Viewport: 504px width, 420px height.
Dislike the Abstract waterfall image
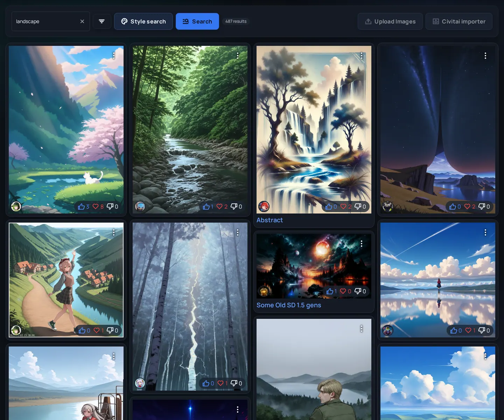pos(360,206)
